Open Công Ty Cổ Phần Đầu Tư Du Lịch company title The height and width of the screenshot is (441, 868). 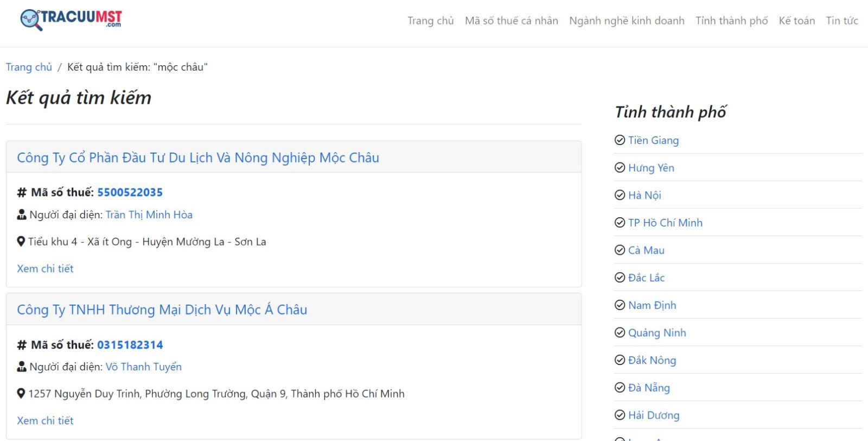(198, 157)
